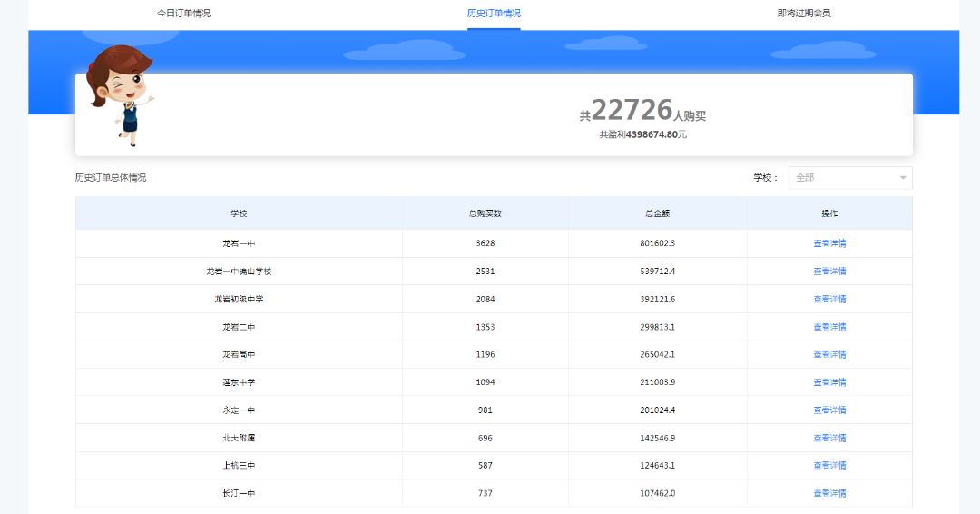View details for 龙岩二中
The width and height of the screenshot is (980, 514).
coord(829,327)
